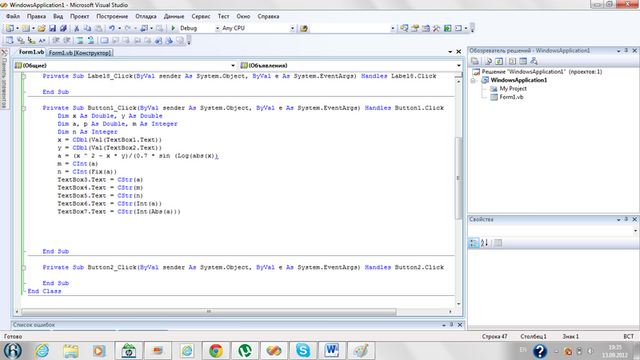Image resolution: width=640 pixels, height=360 pixels.
Task: Click the Open File folder icon
Action: tap(41, 28)
